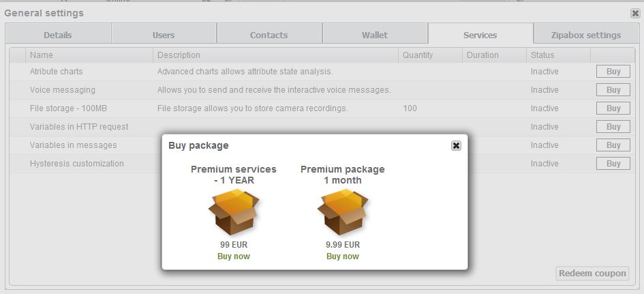This screenshot has height=294, width=644.
Task: Click the Premium package 1 month box icon
Action: click(x=343, y=213)
